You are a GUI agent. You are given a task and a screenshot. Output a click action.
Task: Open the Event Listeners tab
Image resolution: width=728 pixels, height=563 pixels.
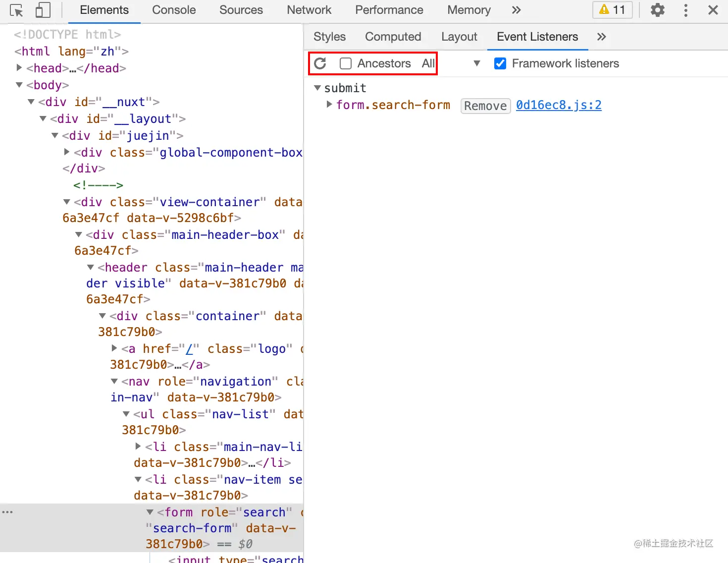coord(537,37)
